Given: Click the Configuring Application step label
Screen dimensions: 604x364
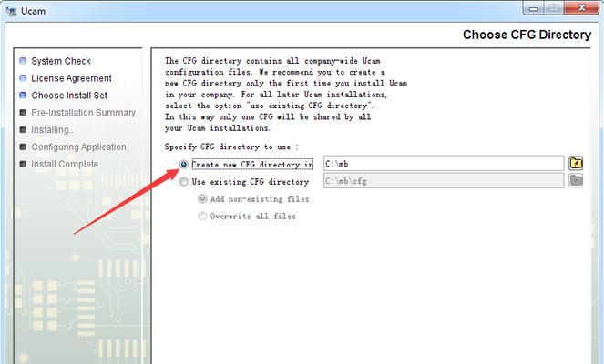Looking at the screenshot, I should point(78,147).
